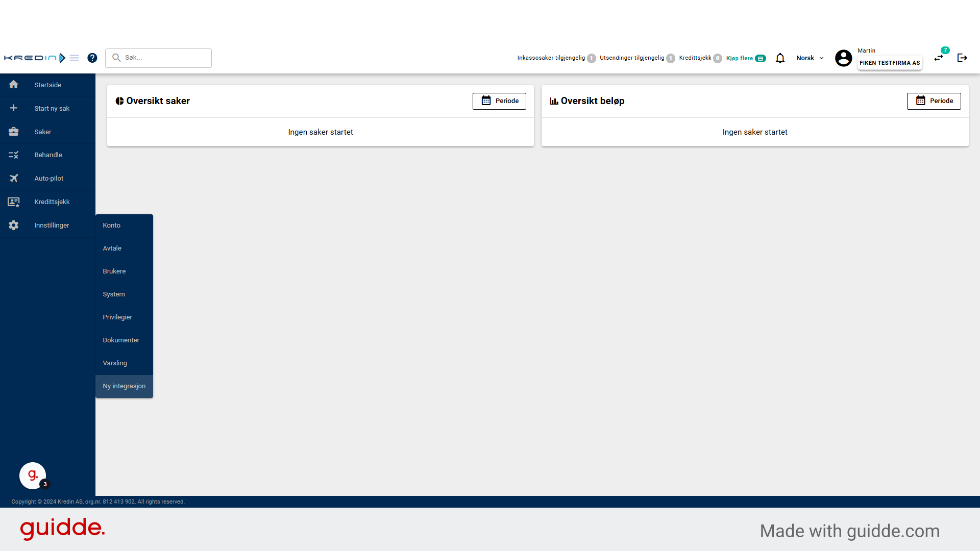Open Auto-pilot sidebar label

click(49, 179)
